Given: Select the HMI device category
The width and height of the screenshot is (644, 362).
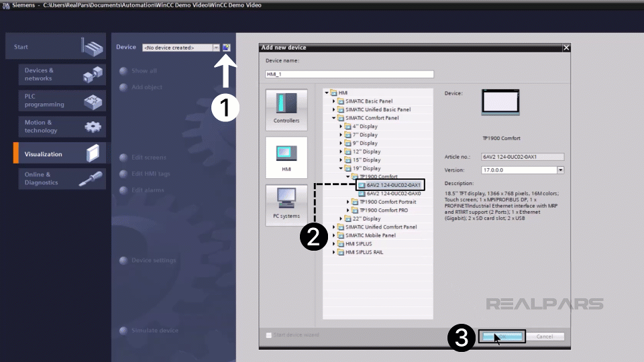Looking at the screenshot, I should coord(286,158).
